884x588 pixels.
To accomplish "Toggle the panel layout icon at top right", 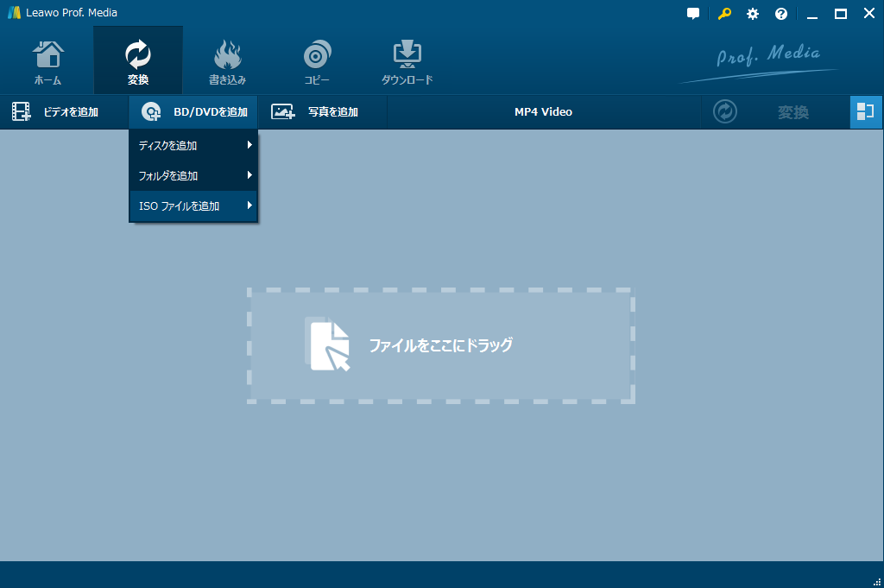I will 865,111.
